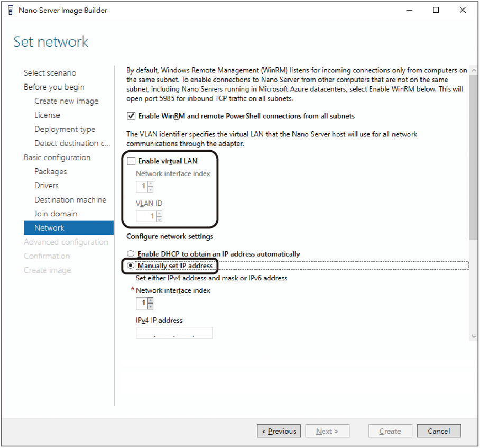This screenshot has height=448, width=480.
Task: Open the Destination machine step
Action: click(70, 199)
